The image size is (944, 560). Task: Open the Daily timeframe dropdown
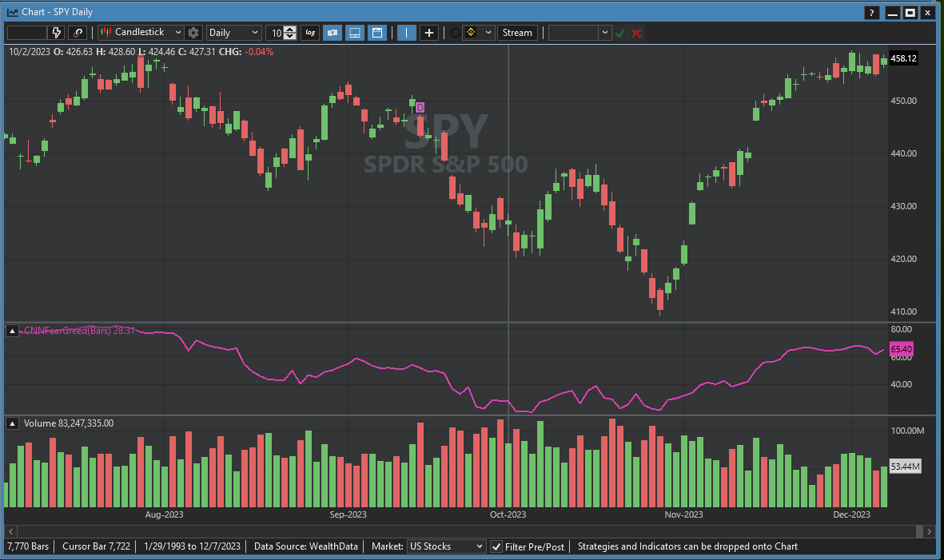point(233,33)
